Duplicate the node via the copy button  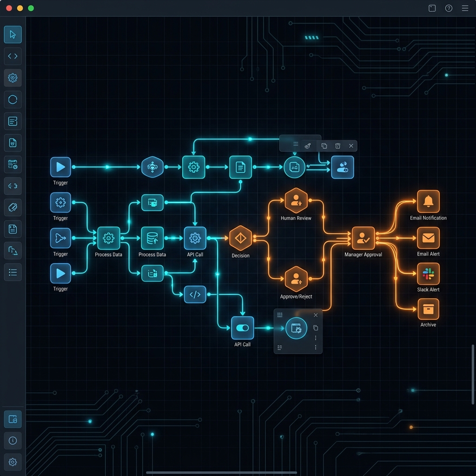tap(324, 145)
